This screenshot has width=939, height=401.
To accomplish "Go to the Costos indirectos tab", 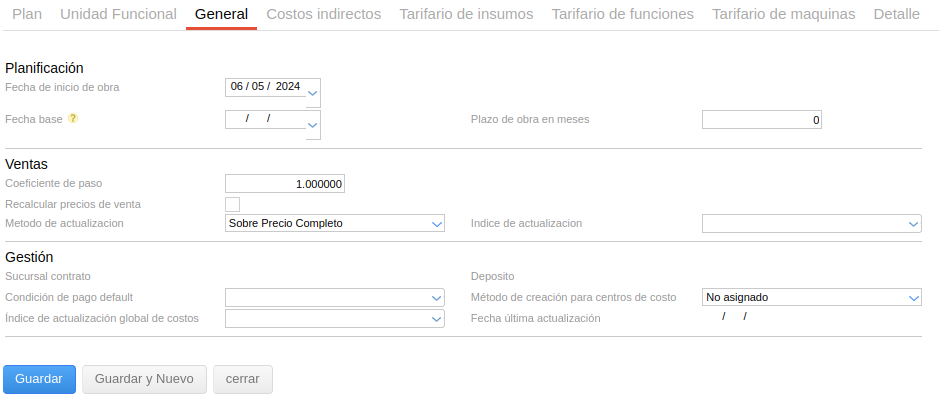I will (324, 15).
